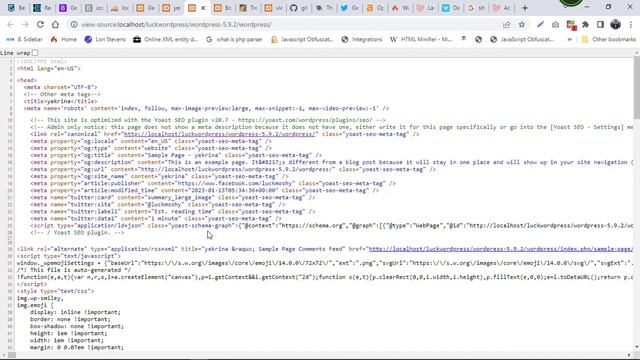Click the 'Yoast SEO plugin. -->' closing comment
The width and height of the screenshot is (640, 360).
pos(77,233)
